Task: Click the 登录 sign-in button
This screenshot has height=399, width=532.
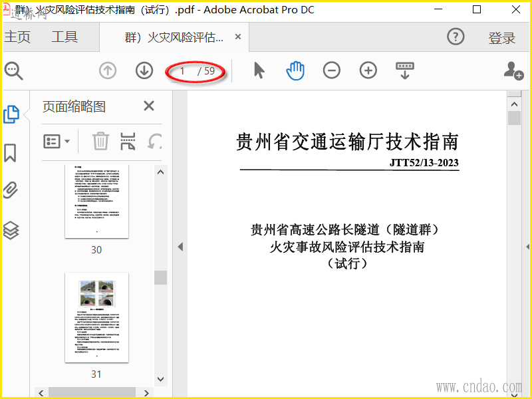Action: [x=502, y=38]
